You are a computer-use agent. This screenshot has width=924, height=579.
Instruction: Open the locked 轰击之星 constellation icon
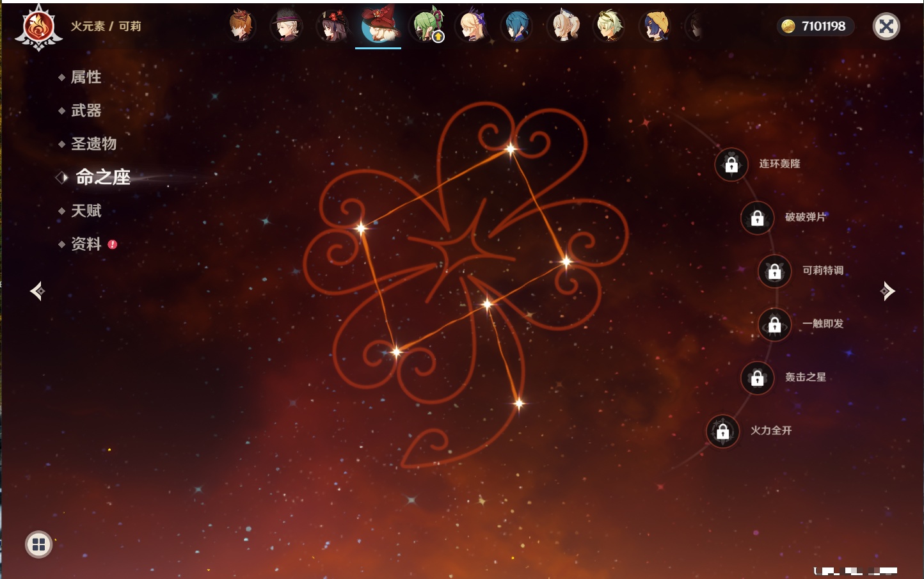pos(758,378)
